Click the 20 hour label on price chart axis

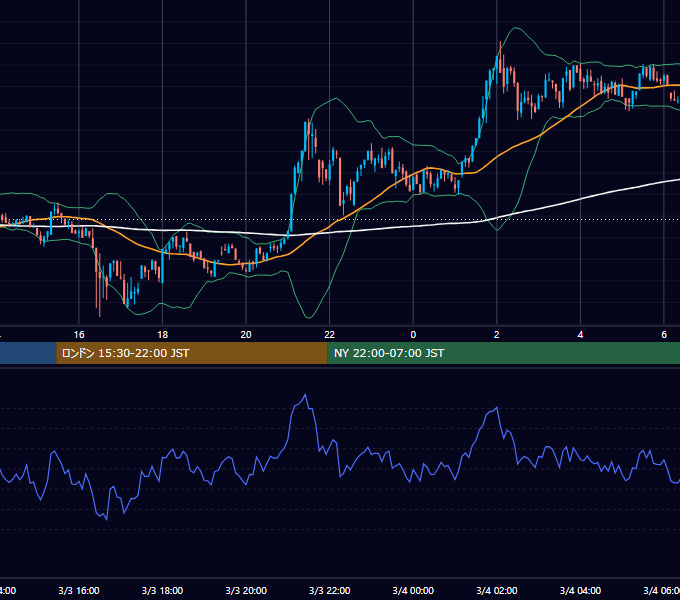coord(246,335)
